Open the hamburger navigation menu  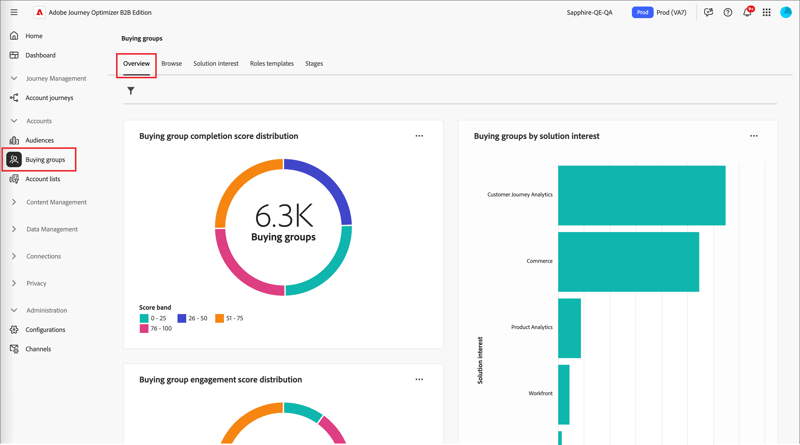coord(14,12)
